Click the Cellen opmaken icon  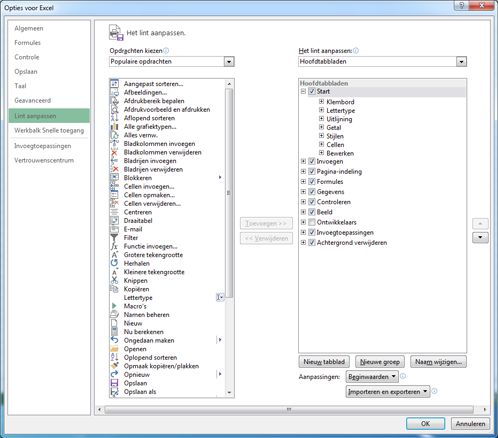[114, 195]
